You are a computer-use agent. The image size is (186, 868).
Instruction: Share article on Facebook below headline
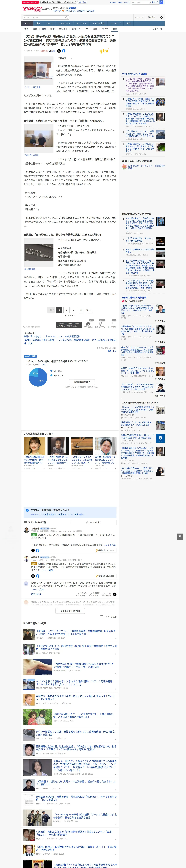click(x=63, y=51)
